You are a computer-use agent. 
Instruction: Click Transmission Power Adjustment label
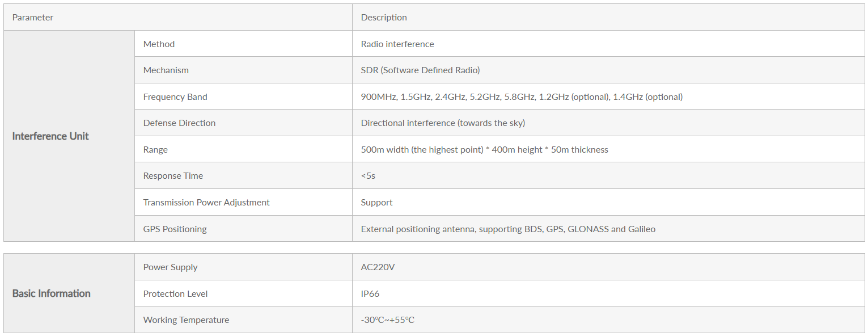pyautogui.click(x=206, y=203)
